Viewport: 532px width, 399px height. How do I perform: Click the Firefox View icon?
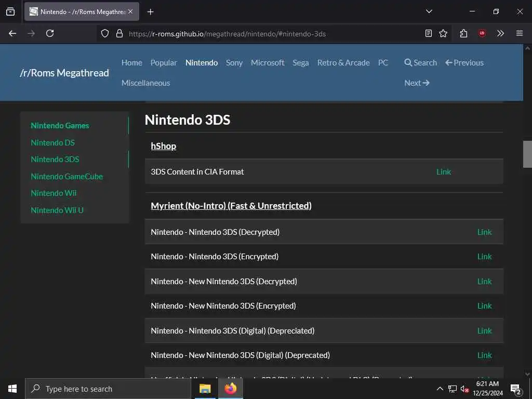tap(10, 11)
